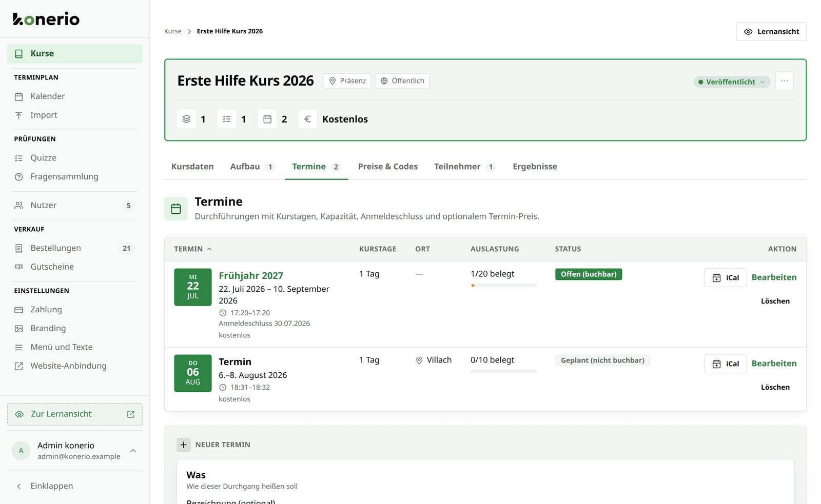Click the plus icon for Neuer Termin

pos(184,445)
